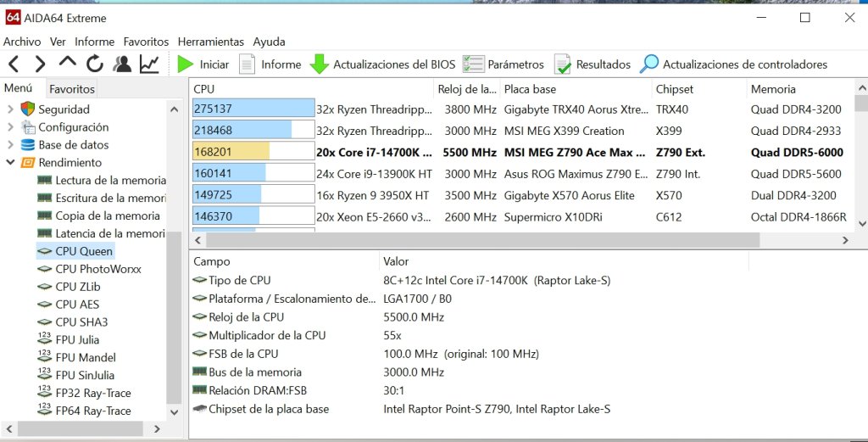The width and height of the screenshot is (868, 442).
Task: Click the sidebar tree's scroll-down arrow
Action: click(174, 411)
